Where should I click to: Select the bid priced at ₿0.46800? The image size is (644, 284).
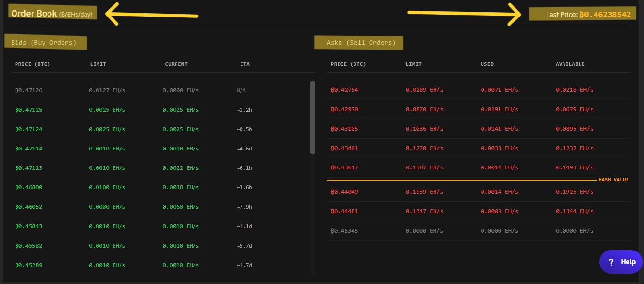click(29, 187)
